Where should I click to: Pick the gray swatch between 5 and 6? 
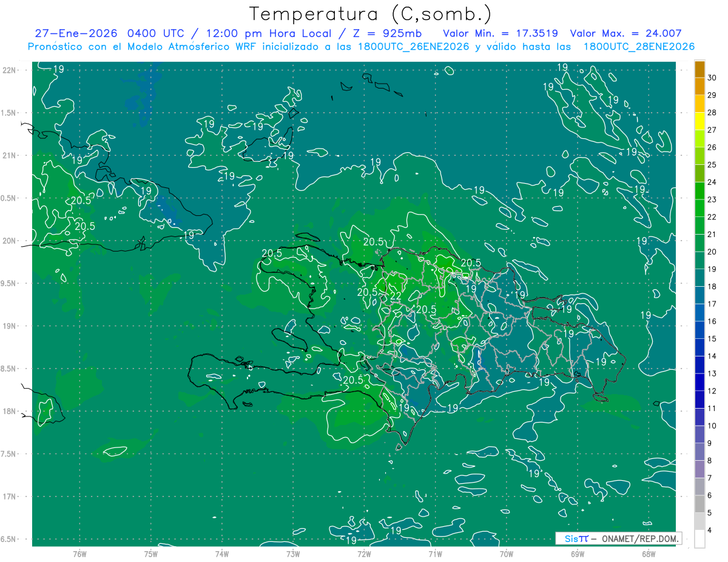[699, 504]
